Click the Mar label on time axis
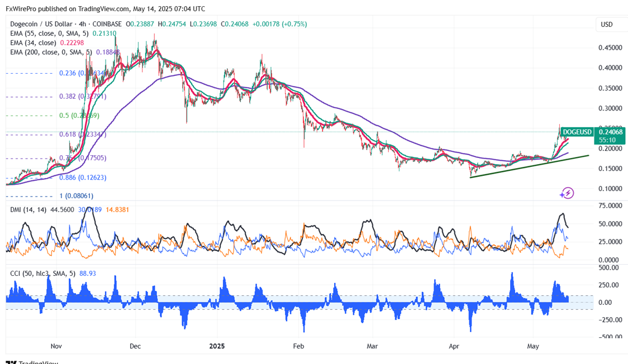The width and height of the screenshot is (628, 364). (372, 346)
